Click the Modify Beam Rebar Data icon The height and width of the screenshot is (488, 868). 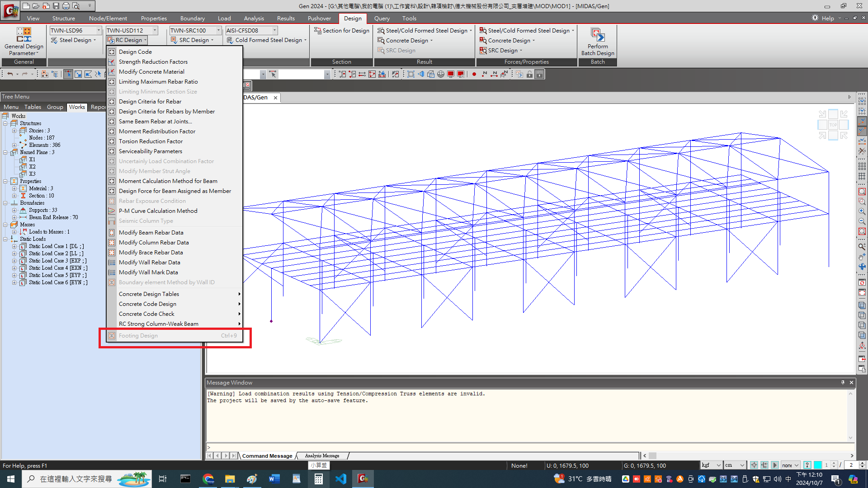[112, 232]
